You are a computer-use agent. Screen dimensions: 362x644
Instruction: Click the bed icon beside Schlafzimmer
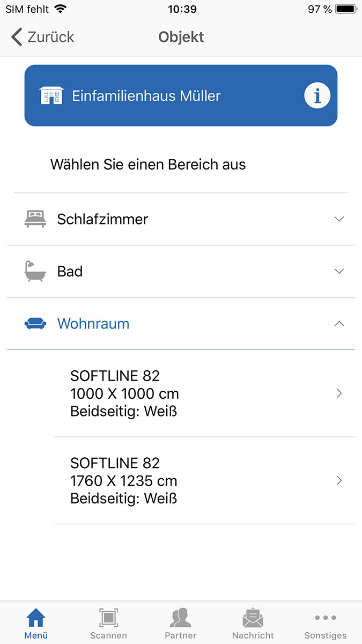[x=35, y=219]
